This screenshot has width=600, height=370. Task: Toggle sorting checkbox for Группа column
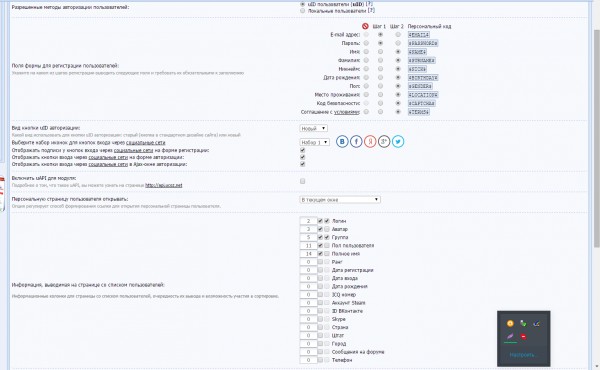click(x=327, y=237)
